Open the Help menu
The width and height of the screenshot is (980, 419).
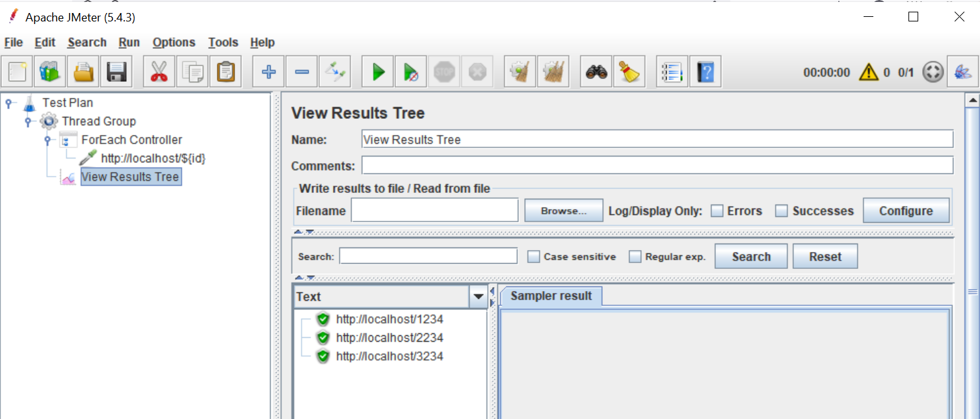pos(262,42)
